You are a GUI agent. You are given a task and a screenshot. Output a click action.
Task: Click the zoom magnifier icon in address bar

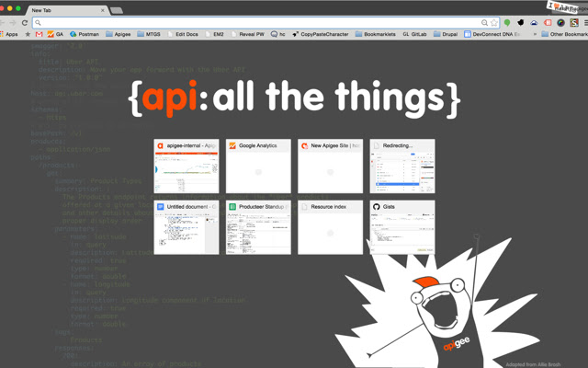[484, 23]
